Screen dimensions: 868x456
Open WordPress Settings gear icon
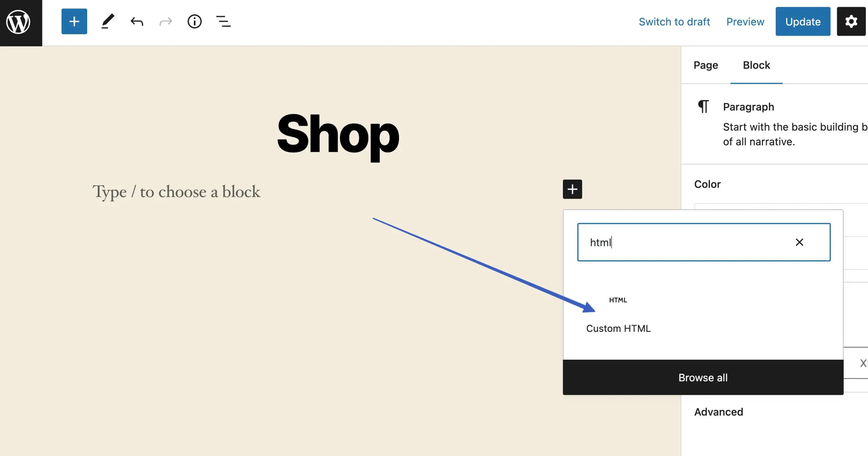point(851,21)
